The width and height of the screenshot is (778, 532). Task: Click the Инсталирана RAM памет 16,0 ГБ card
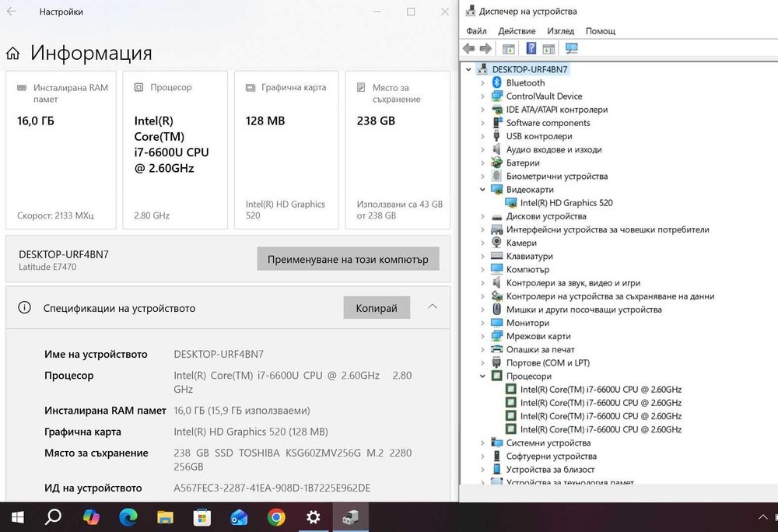(x=61, y=150)
